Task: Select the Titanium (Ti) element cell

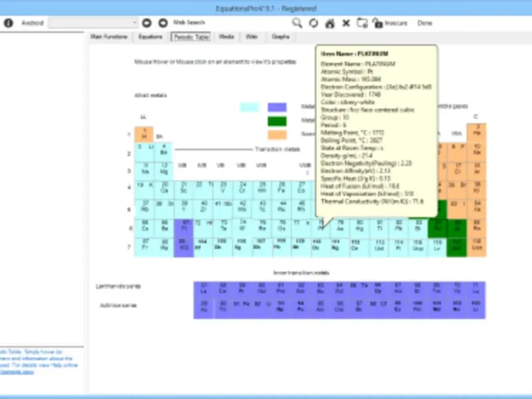Action: 203,190
